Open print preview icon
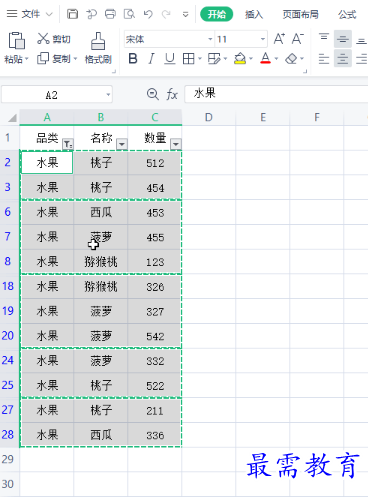The width and height of the screenshot is (368, 497). click(x=129, y=14)
